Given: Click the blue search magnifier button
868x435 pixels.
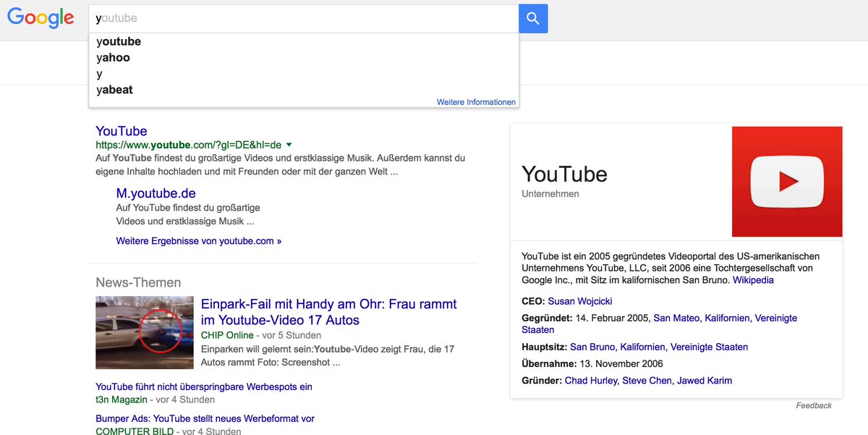Looking at the screenshot, I should 533,19.
